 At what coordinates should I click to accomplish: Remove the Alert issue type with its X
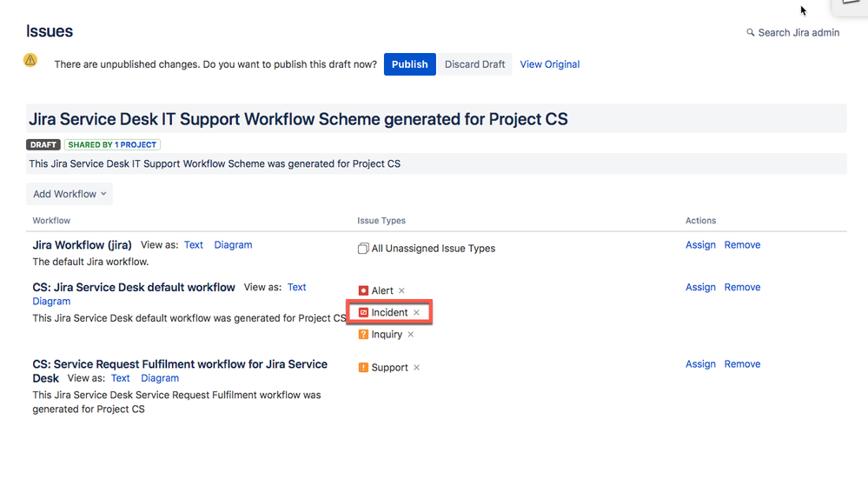(402, 290)
